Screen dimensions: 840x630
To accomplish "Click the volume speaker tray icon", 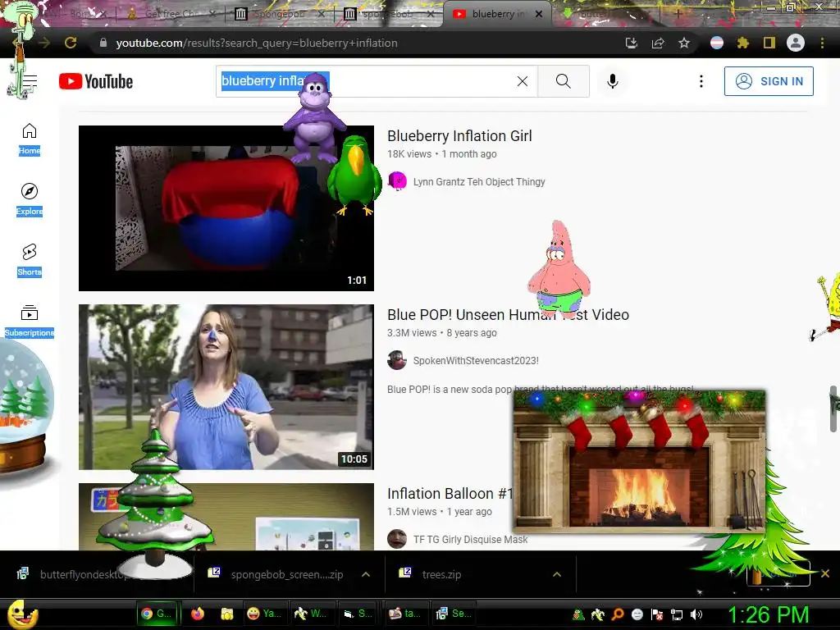I will (x=696, y=614).
